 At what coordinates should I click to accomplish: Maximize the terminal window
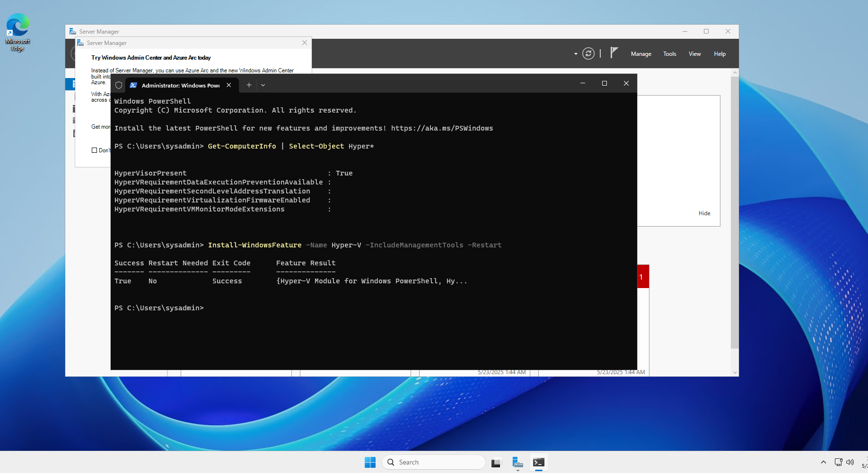point(604,83)
